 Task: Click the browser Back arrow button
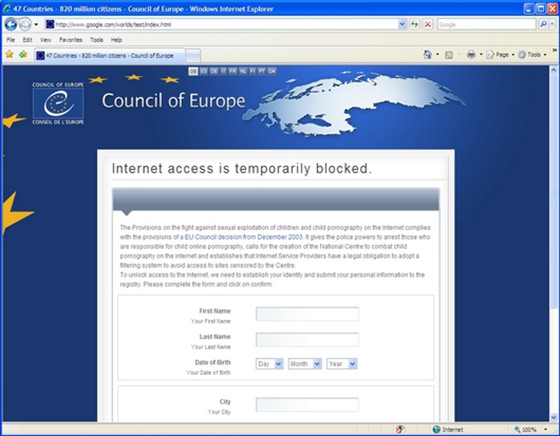[11, 25]
